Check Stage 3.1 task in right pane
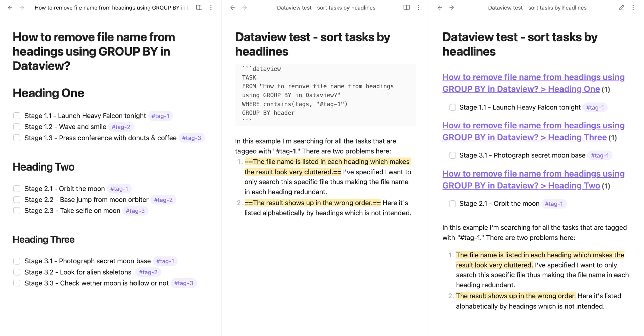This screenshot has width=644, height=336. pos(452,155)
